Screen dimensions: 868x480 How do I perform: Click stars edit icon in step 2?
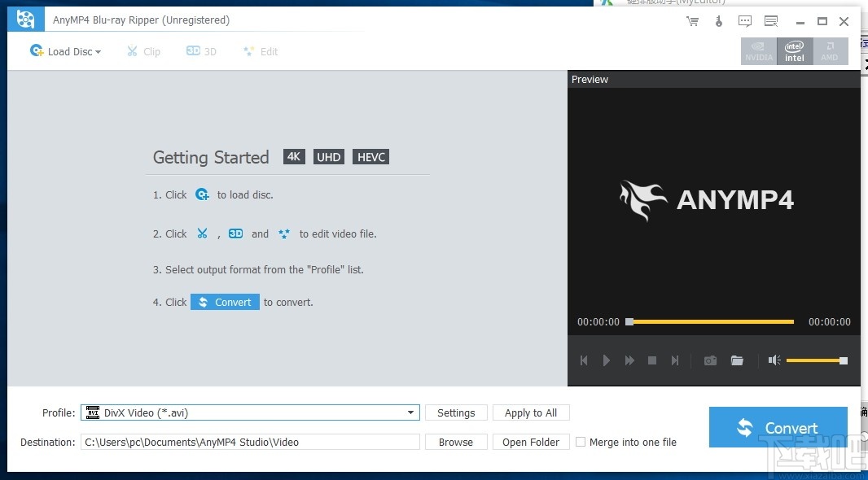point(284,234)
